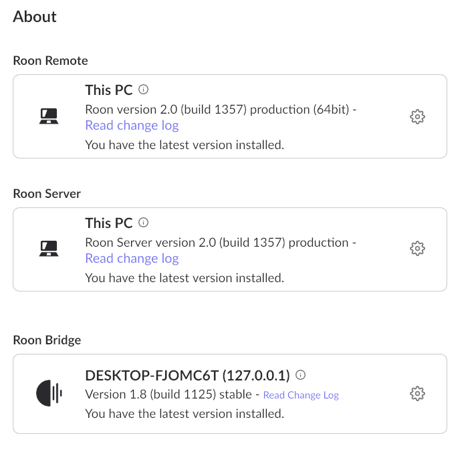Click info icon beside Roon Server This PC
Screen dimensions: 476x452
[x=143, y=223]
